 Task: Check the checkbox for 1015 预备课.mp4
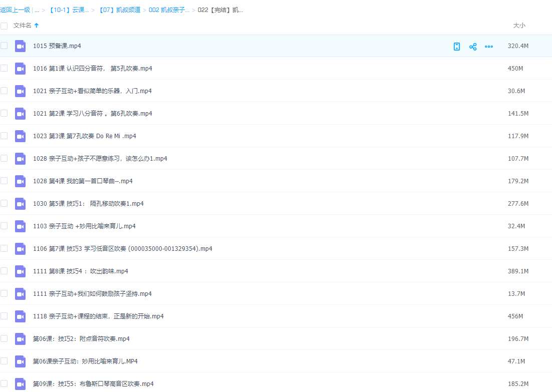coord(4,46)
